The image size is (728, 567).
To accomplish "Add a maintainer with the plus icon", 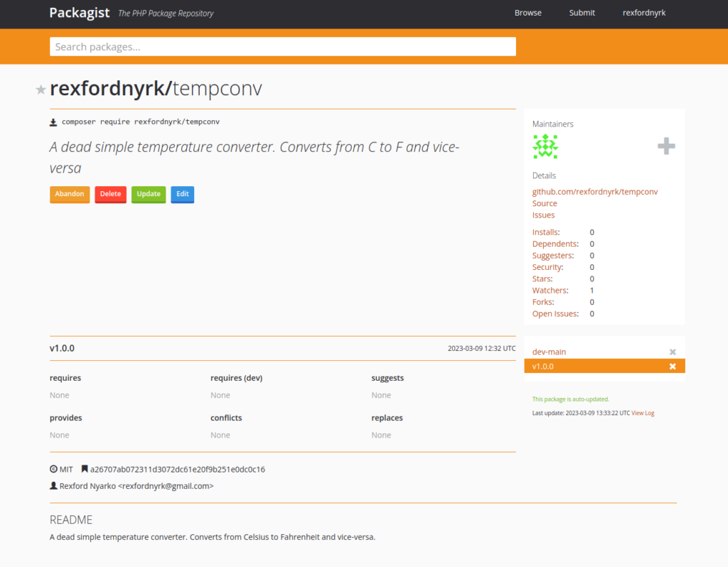I will tap(666, 146).
